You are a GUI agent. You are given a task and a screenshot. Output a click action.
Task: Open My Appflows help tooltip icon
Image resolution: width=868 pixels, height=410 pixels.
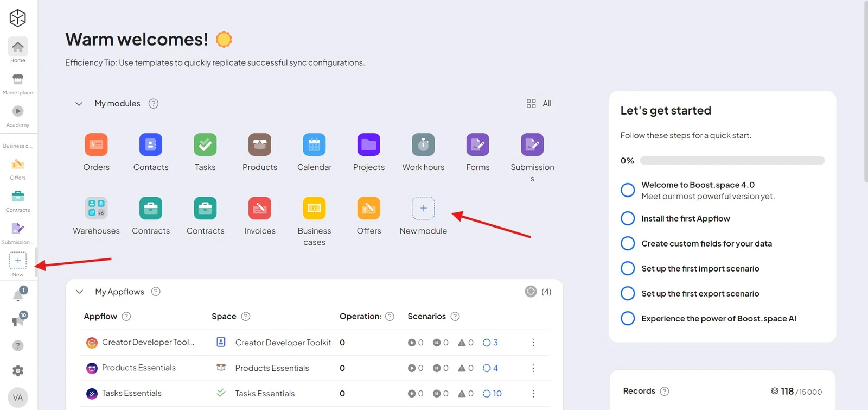(x=156, y=292)
